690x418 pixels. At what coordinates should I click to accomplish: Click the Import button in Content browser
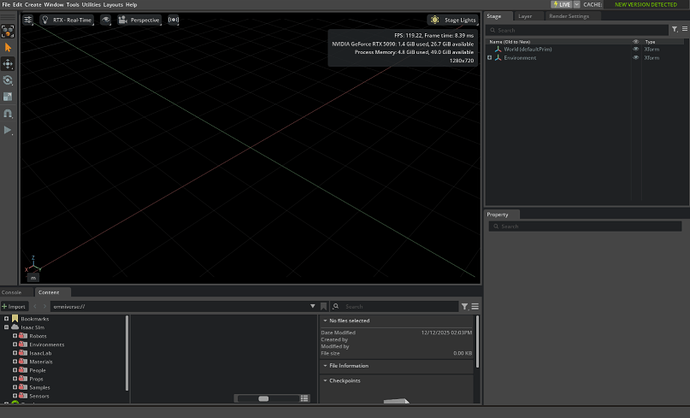click(x=14, y=306)
